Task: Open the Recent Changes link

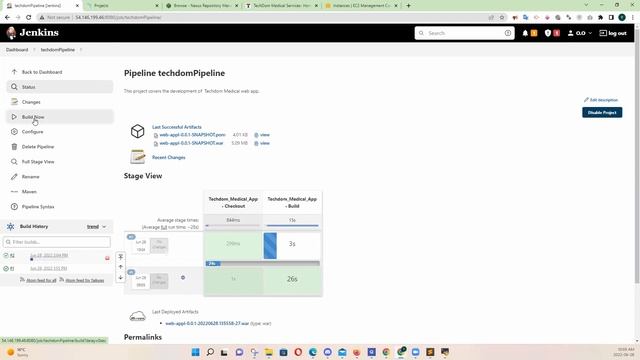Action: pos(169,158)
